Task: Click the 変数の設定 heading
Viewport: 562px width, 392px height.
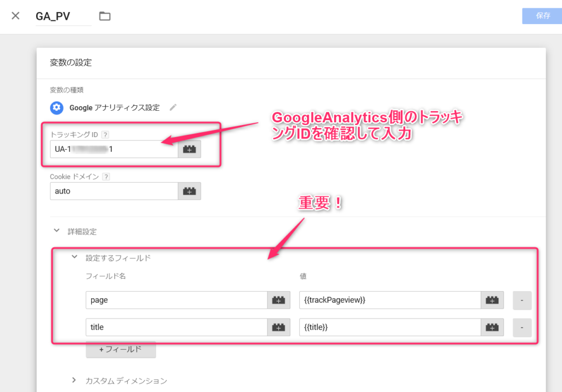Action: tap(71, 63)
